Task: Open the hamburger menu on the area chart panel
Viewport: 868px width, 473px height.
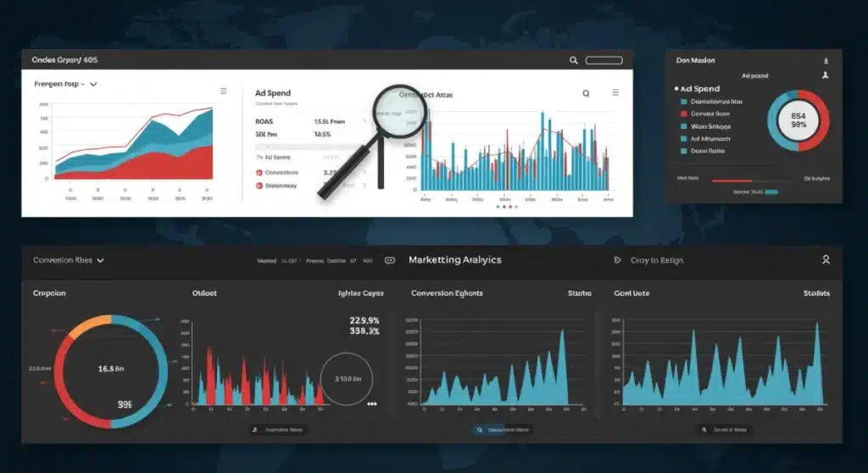Action: click(x=224, y=91)
